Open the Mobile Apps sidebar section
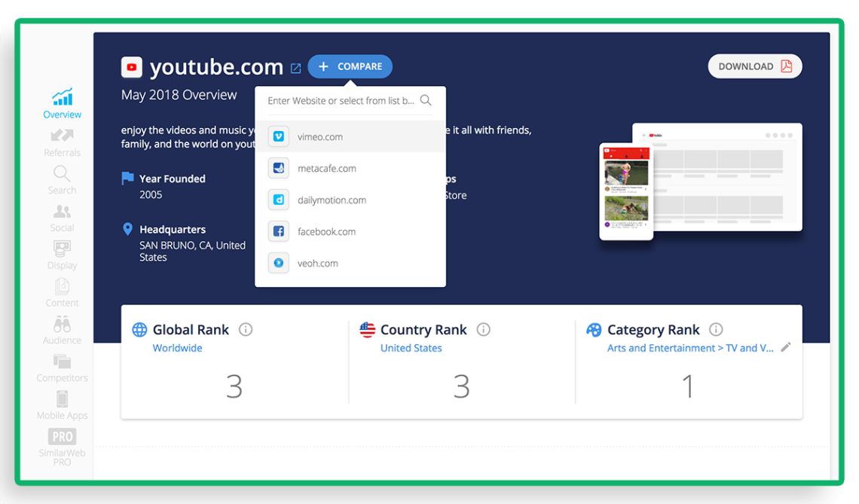 [62, 405]
